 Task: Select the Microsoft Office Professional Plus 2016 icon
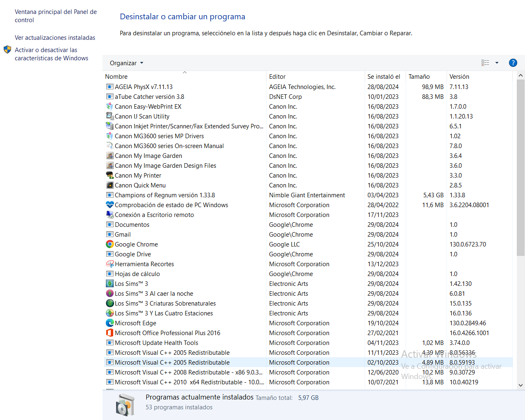[110, 333]
